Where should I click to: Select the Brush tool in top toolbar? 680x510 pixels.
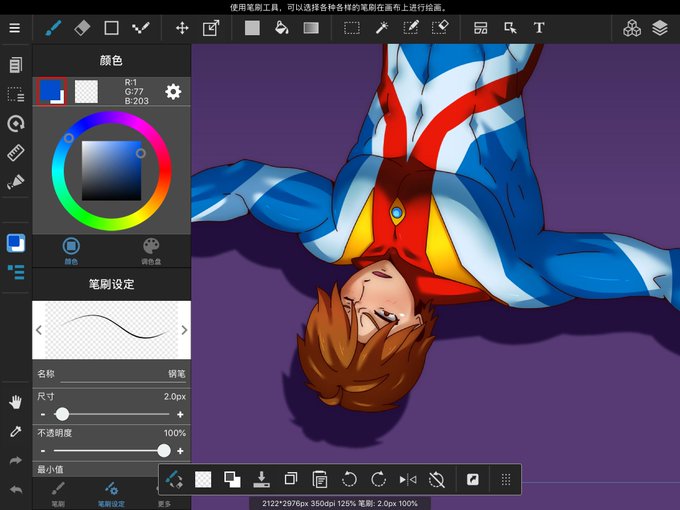pyautogui.click(x=53, y=29)
